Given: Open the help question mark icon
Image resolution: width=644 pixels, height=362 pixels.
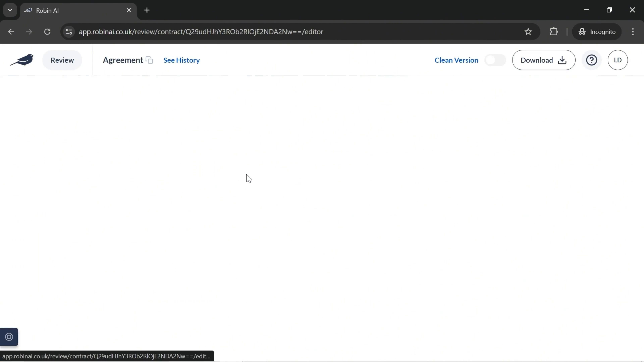Looking at the screenshot, I should pos(591,60).
